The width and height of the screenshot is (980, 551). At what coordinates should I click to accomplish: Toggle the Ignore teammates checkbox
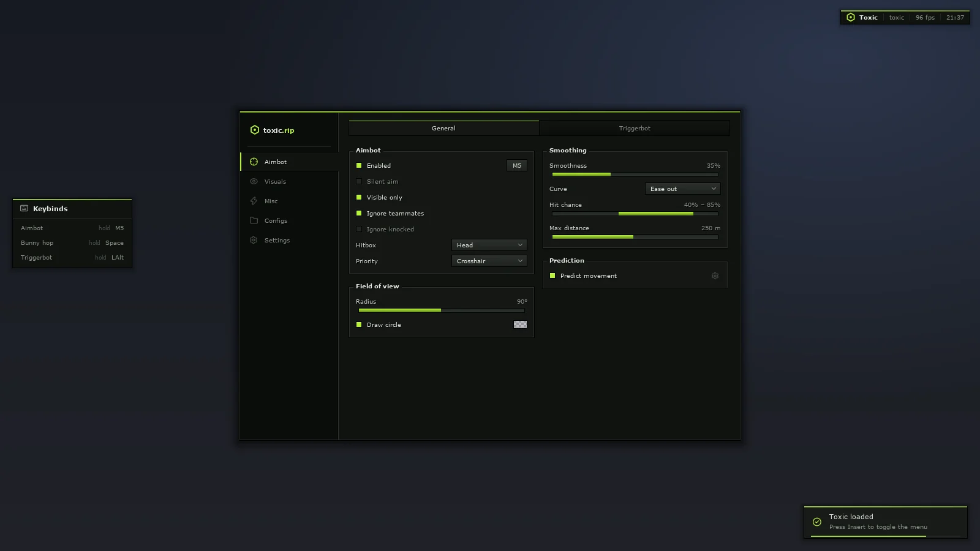[359, 213]
